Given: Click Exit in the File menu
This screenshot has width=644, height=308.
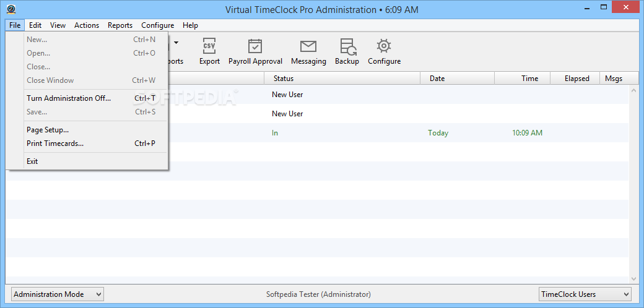Looking at the screenshot, I should [32, 161].
